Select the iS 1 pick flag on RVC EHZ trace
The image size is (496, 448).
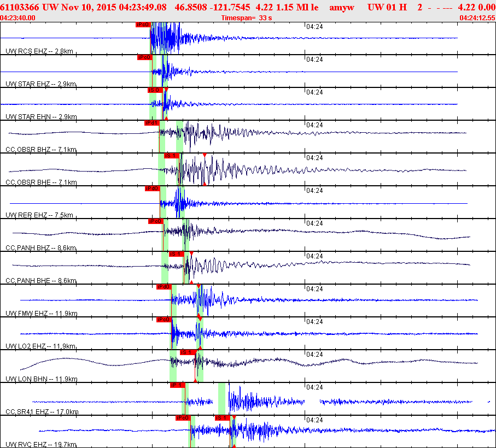pyautogui.click(x=222, y=418)
